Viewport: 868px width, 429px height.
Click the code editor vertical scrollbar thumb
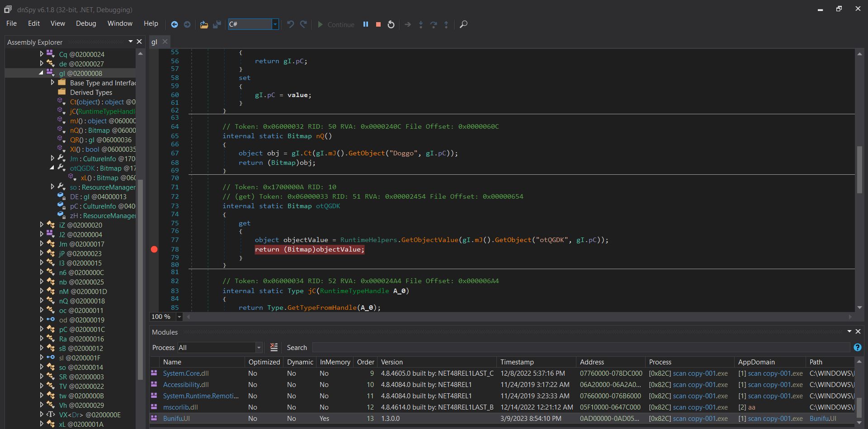pyautogui.click(x=859, y=169)
